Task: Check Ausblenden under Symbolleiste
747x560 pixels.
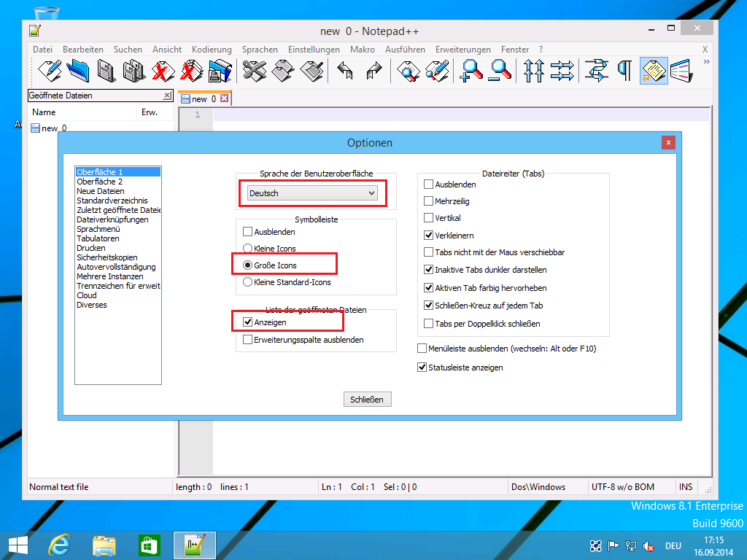Action: [248, 232]
